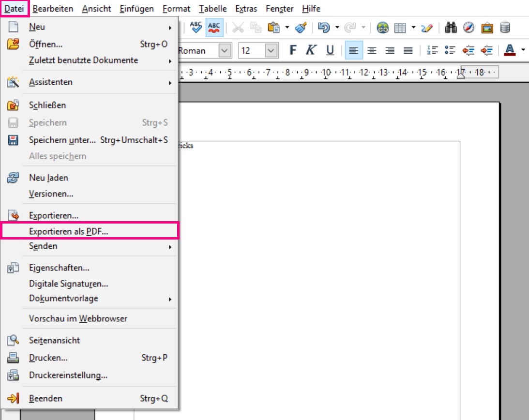Click the Copy icon in toolbar
This screenshot has height=420, width=529.
click(x=256, y=27)
